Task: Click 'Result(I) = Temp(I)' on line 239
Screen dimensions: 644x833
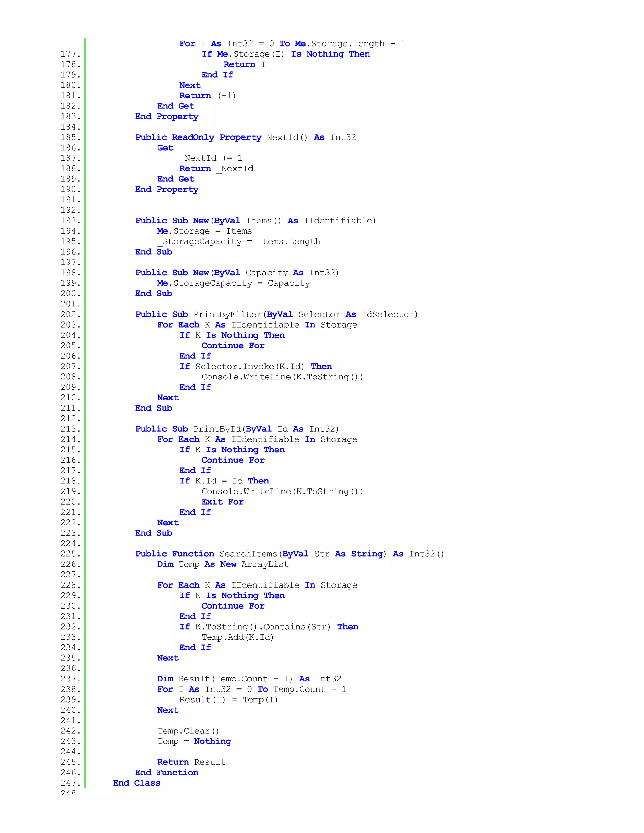Action: 229,700
